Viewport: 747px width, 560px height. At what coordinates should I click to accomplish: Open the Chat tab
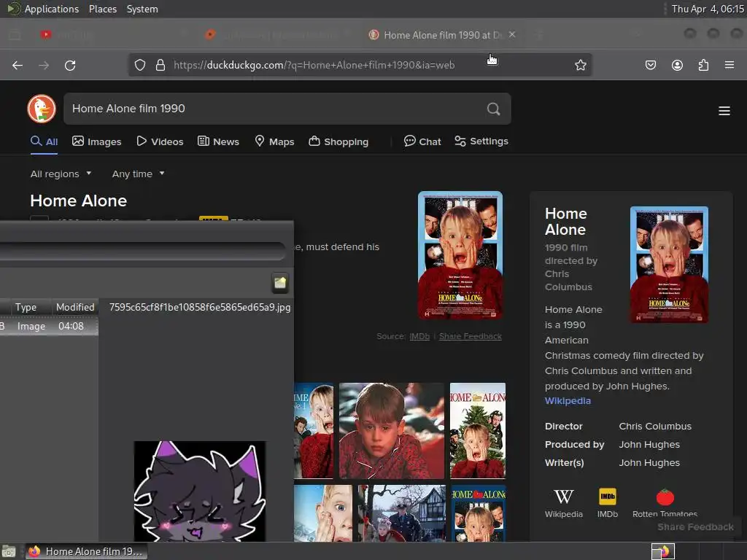tap(422, 141)
